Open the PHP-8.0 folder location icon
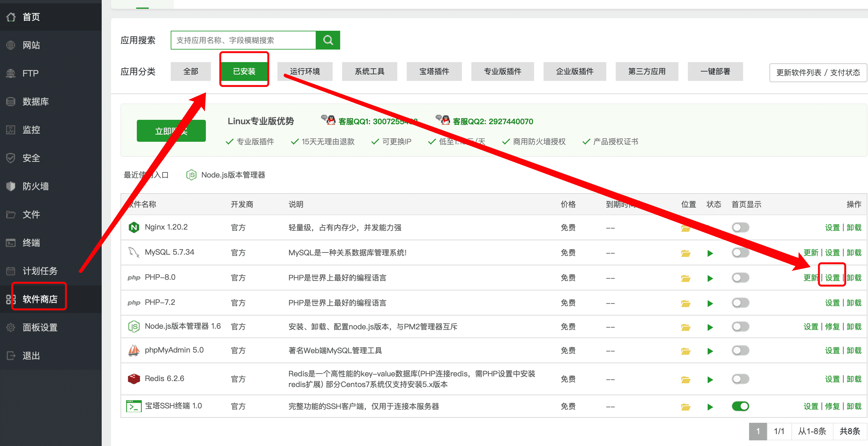The image size is (868, 446). (685, 278)
